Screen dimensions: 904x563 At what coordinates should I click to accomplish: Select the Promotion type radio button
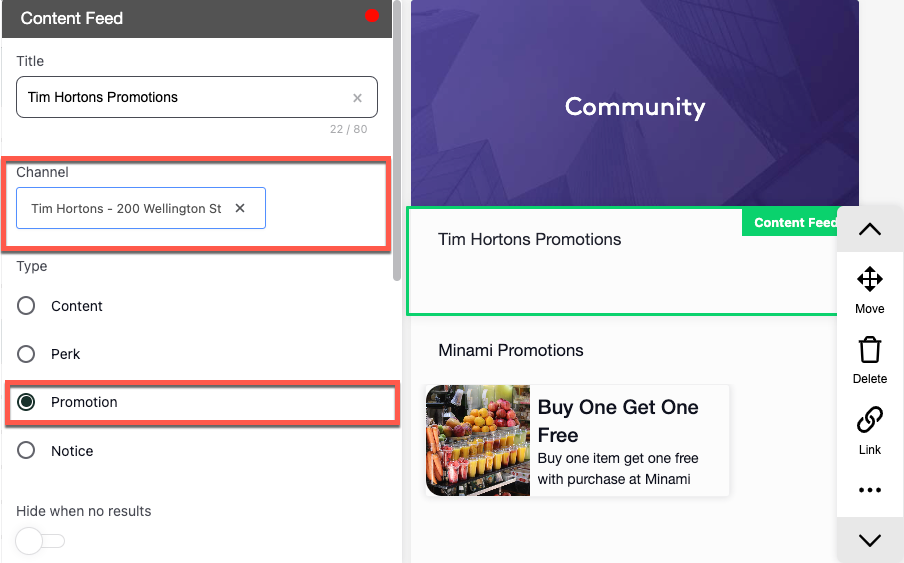(x=26, y=402)
